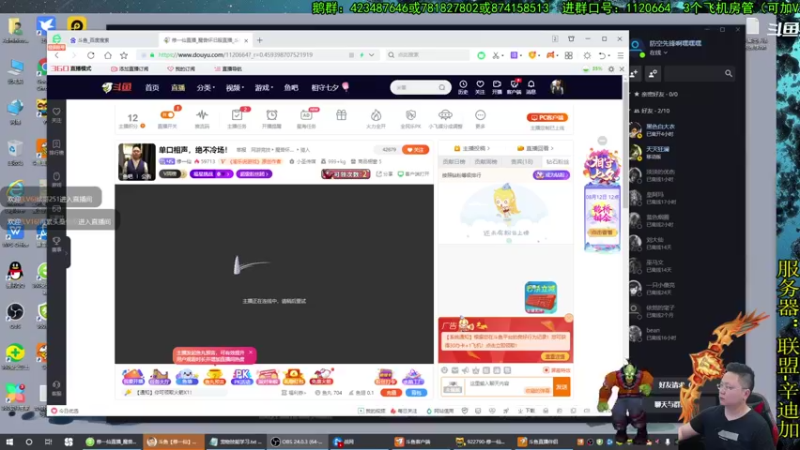Open the Douyu notification bell icon
Viewport: 800px width, 450px height.
pos(531,87)
